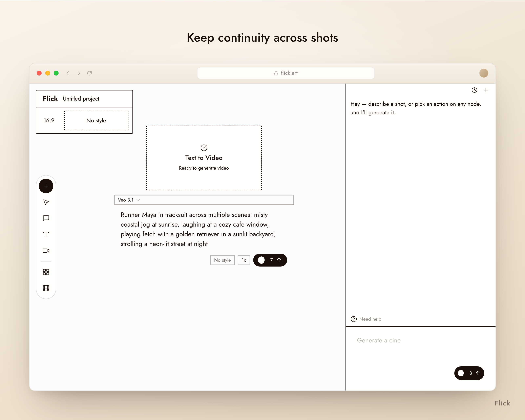525x420 pixels.
Task: Change the 1x generation count
Action: pyautogui.click(x=244, y=260)
